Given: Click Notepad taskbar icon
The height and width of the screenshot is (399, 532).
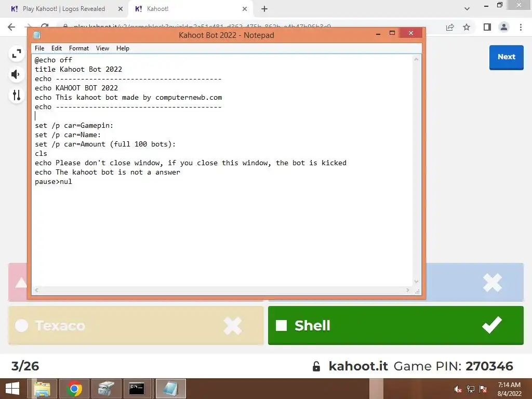Looking at the screenshot, I should tap(170, 389).
